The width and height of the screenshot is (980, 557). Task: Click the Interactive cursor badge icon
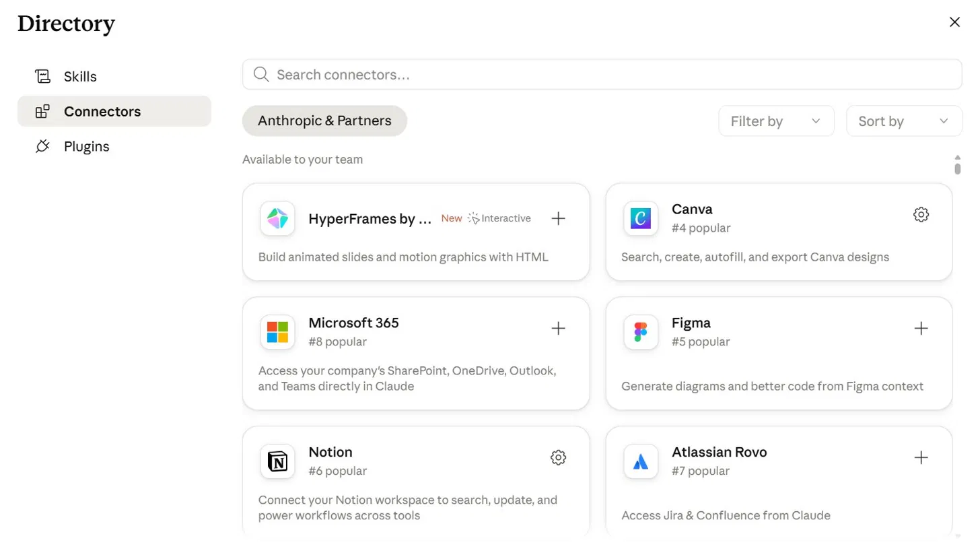[x=474, y=218]
